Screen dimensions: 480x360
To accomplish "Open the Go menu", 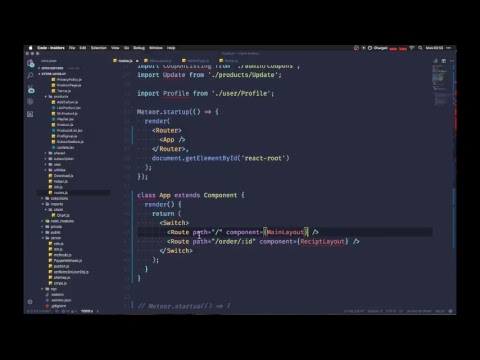I will coord(126,48).
